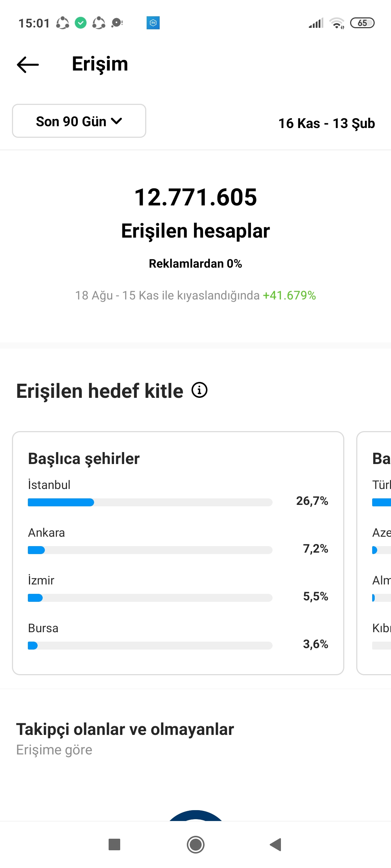Screen dimensions: 391x868
Task: Tap the Başlıca şehirler card title
Action: point(84,459)
